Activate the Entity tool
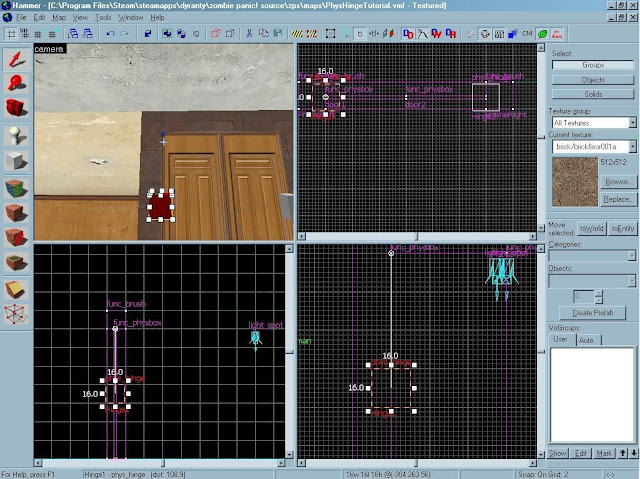 click(16, 135)
